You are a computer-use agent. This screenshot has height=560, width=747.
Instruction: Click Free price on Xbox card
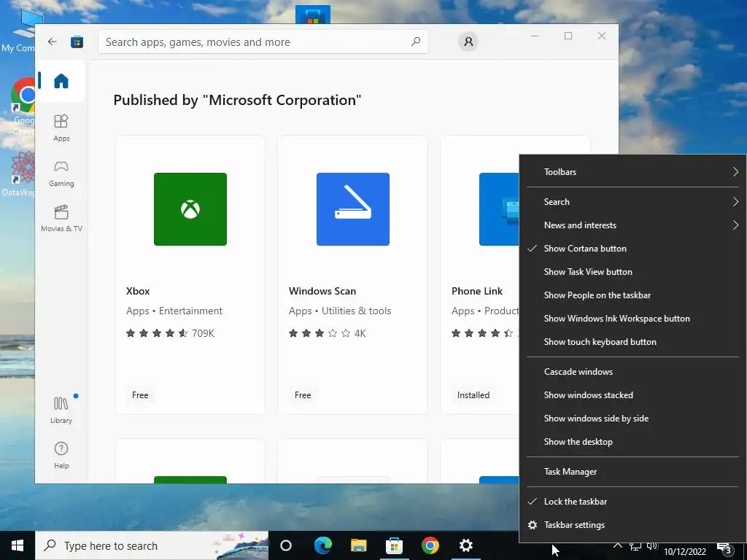140,395
